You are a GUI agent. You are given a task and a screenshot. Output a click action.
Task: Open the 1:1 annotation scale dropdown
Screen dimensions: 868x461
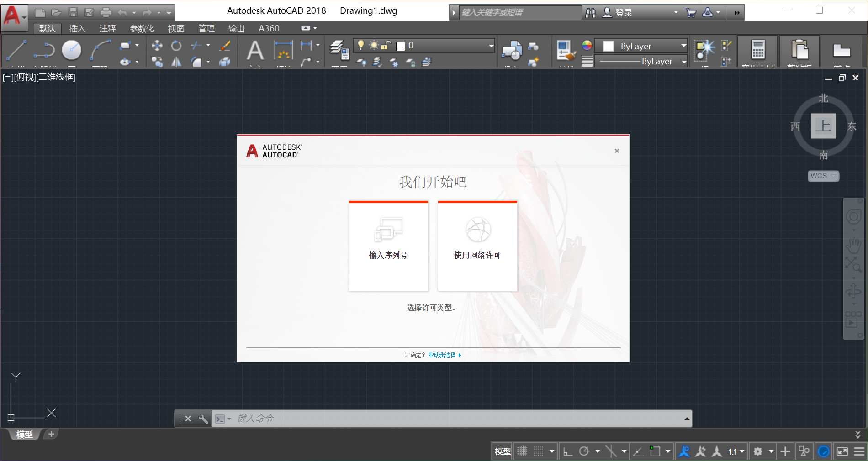736,451
